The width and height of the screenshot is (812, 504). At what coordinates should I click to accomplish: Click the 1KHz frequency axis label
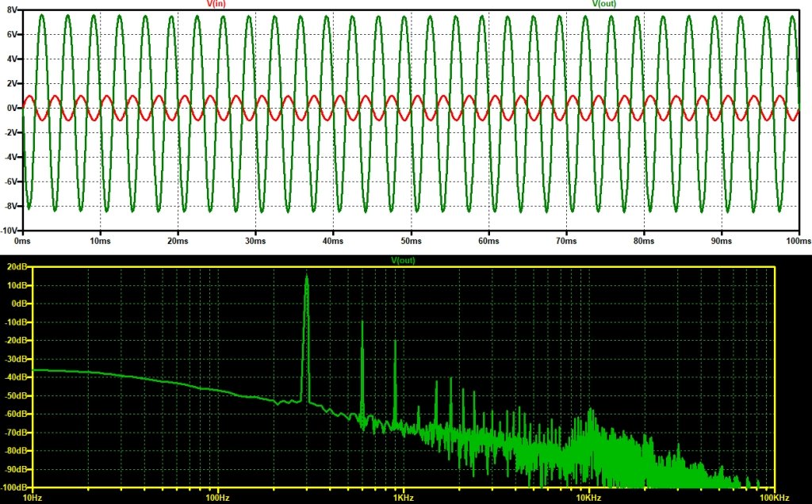(x=403, y=498)
